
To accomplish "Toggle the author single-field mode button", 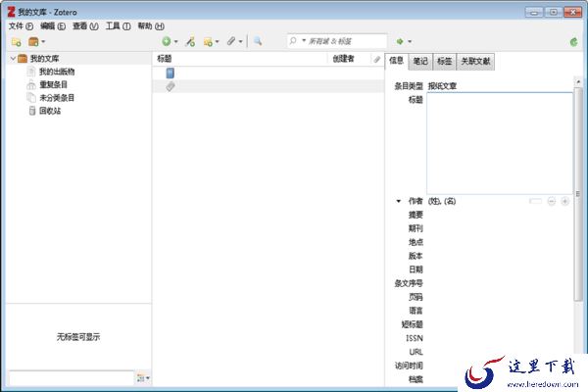I will (x=535, y=202).
